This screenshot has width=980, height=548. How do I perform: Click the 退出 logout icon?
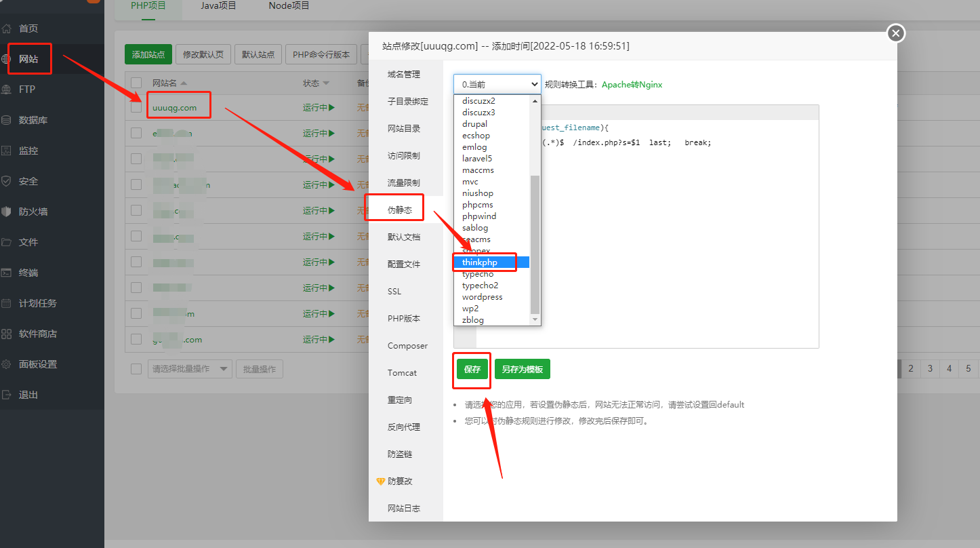[7, 395]
